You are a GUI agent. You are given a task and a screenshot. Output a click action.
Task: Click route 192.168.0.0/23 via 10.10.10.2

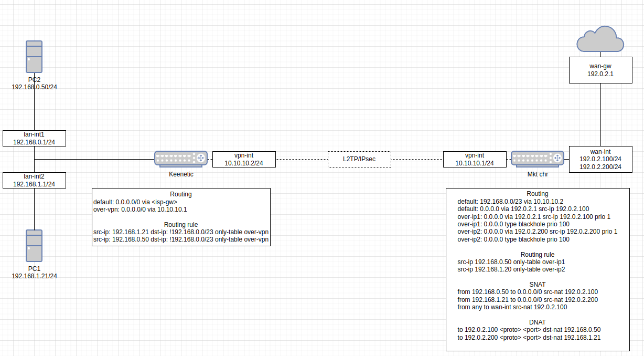510,201
